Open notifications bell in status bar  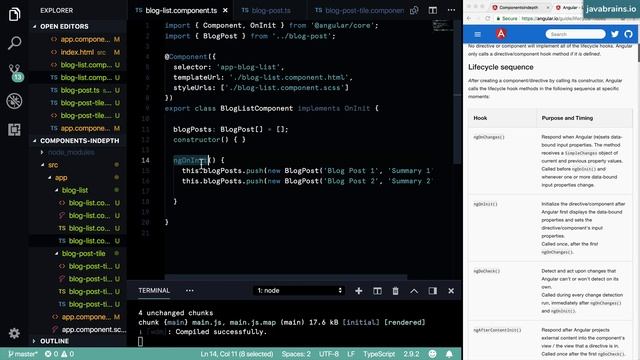point(449,354)
